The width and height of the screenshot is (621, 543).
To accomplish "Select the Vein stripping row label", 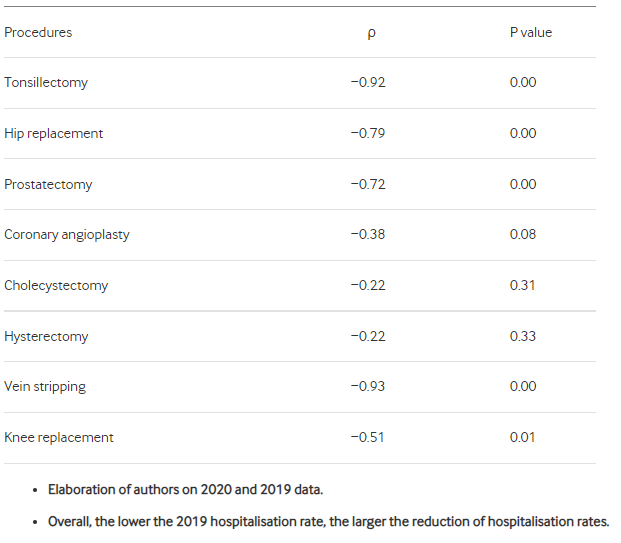I will [x=45, y=387].
